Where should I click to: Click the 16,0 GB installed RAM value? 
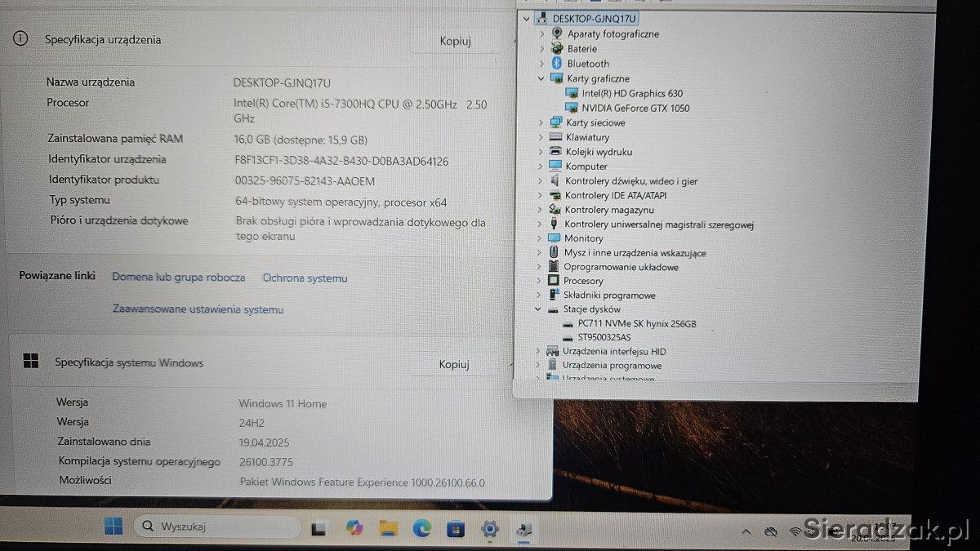[x=301, y=140]
